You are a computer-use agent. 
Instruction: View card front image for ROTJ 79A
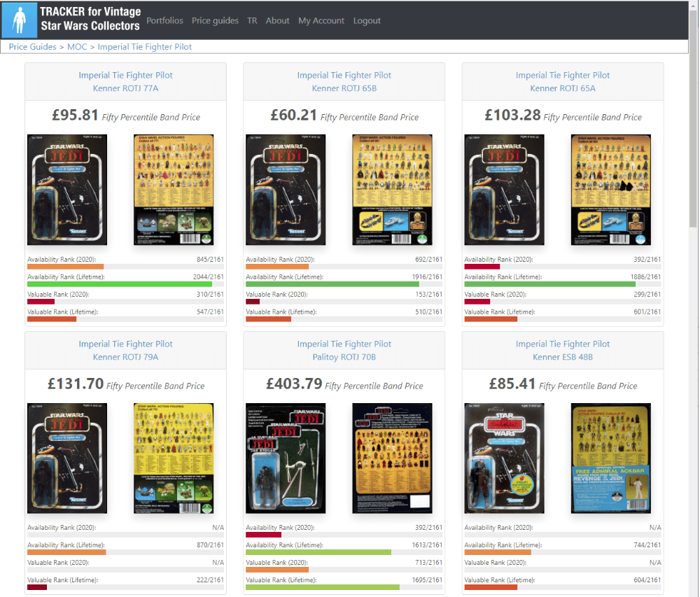(67, 458)
